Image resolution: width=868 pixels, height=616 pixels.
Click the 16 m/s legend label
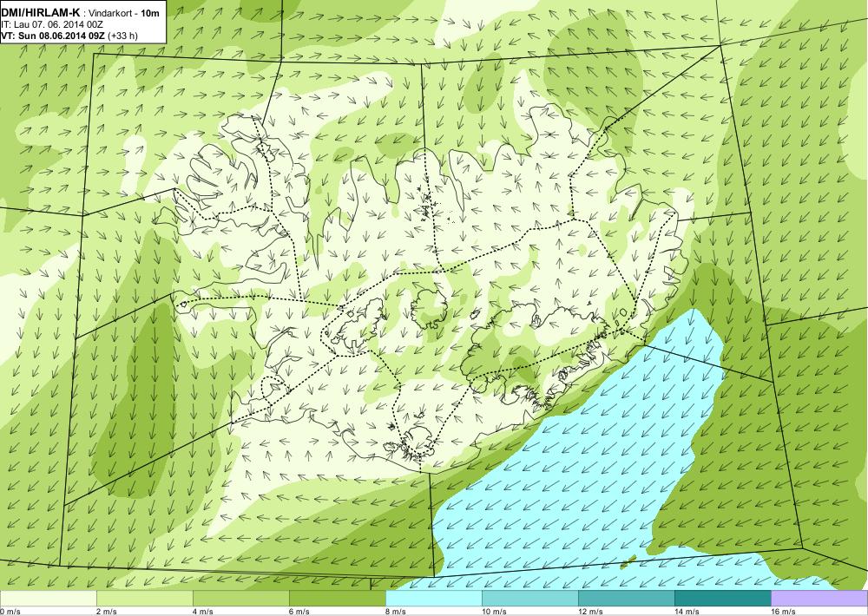[x=783, y=612]
